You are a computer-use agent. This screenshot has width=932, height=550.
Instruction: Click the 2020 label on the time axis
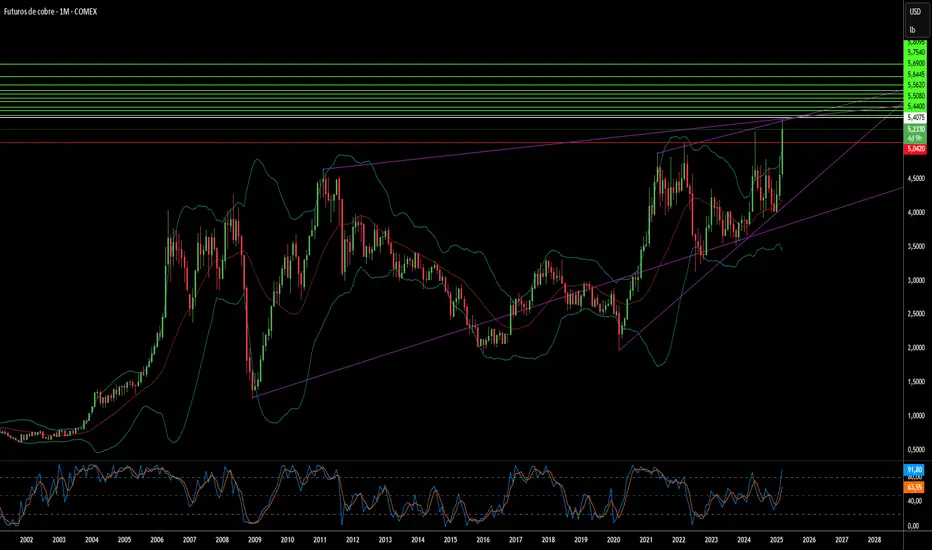coord(613,540)
